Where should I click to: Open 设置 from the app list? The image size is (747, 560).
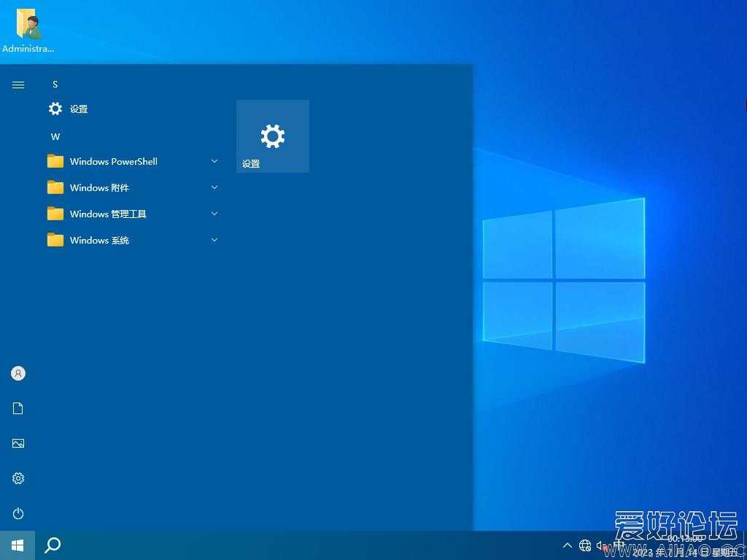coord(78,109)
